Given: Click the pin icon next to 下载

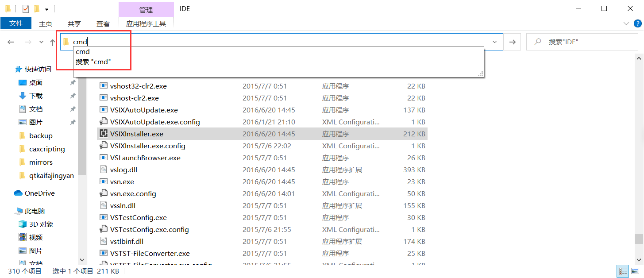Looking at the screenshot, I should (73, 96).
